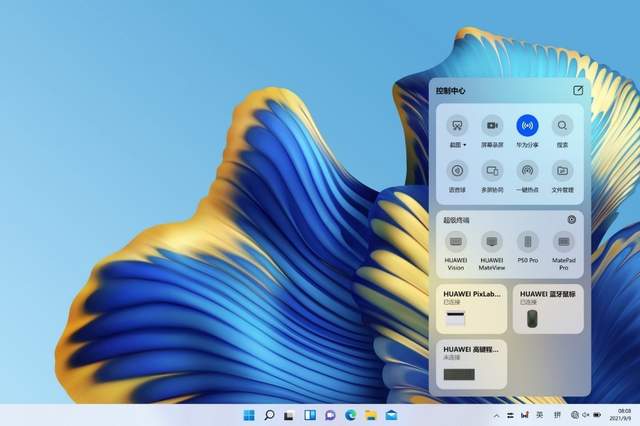Image resolution: width=640 pixels, height=426 pixels.
Task: Click edit icon in Control Center header
Action: point(578,90)
